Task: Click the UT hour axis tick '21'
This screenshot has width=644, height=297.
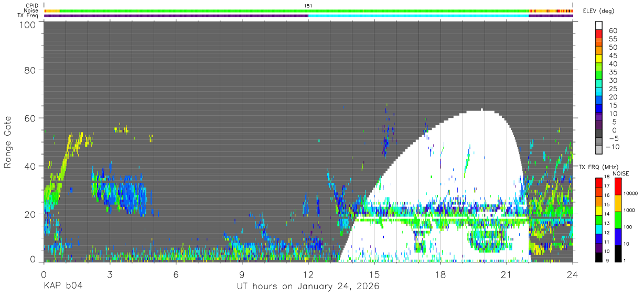Action: point(506,274)
